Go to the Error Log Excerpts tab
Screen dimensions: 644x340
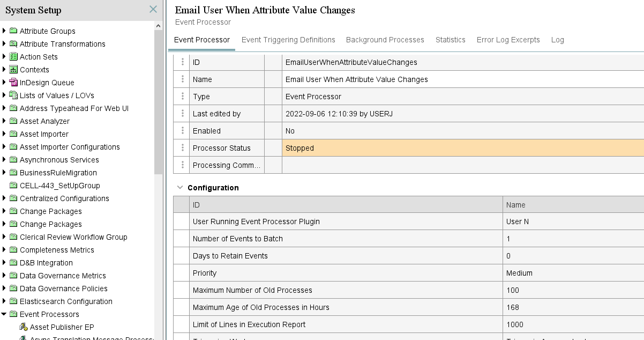click(x=508, y=40)
